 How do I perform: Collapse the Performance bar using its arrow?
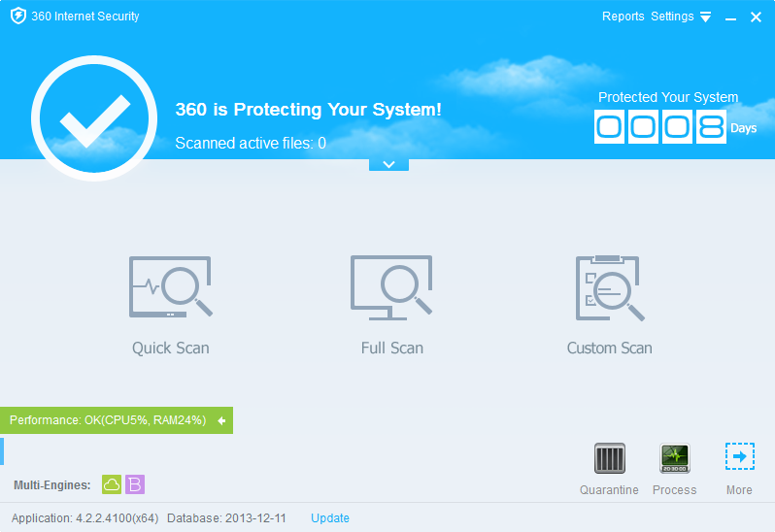pyautogui.click(x=221, y=420)
